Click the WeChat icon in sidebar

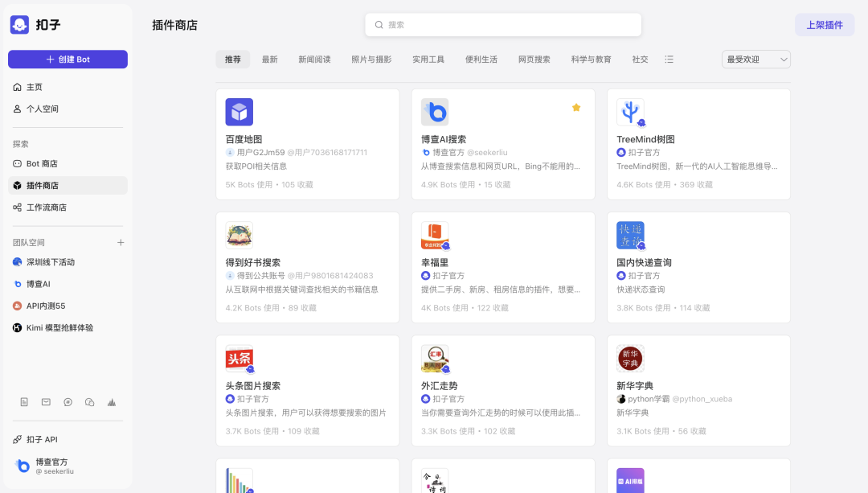click(90, 402)
